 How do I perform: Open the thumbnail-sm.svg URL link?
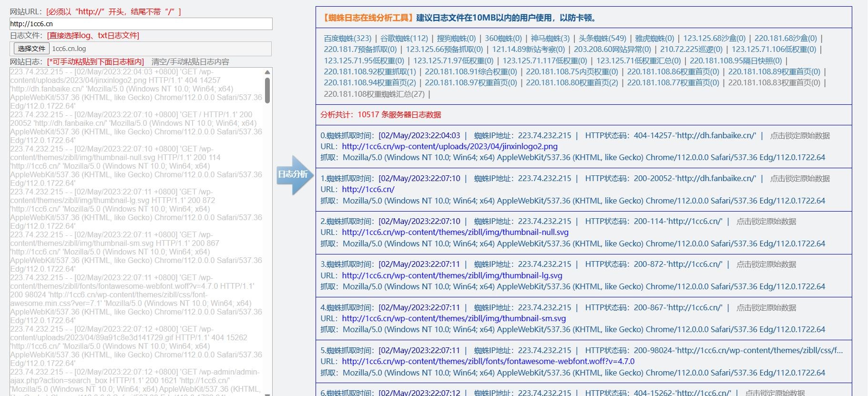coord(454,318)
